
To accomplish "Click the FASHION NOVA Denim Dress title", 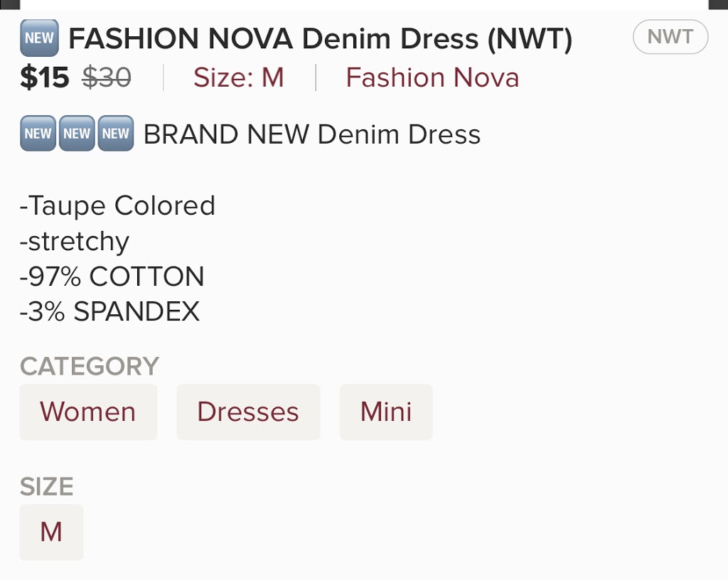I will [320, 40].
